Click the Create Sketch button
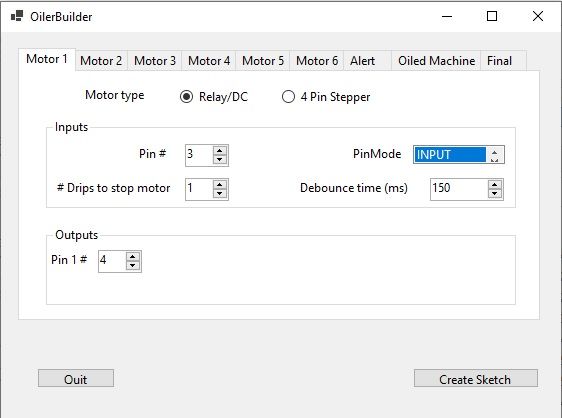This screenshot has height=418, width=562. pos(476,378)
